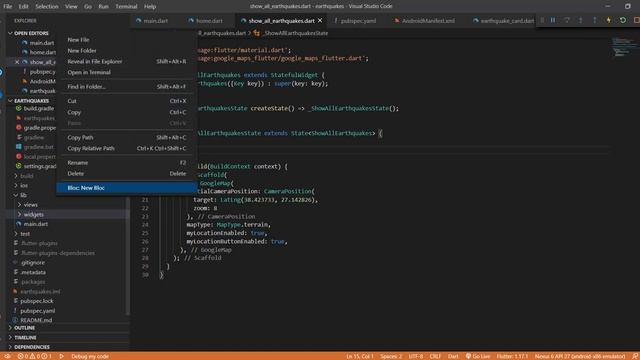This screenshot has height=360, width=640.
Task: Click Go Live in status bar
Action: pyautogui.click(x=478, y=356)
